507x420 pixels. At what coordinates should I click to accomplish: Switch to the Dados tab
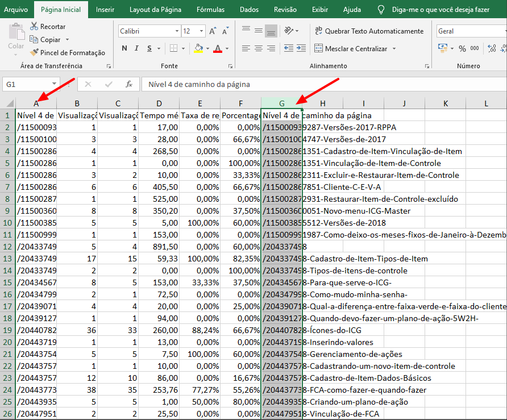coord(249,9)
